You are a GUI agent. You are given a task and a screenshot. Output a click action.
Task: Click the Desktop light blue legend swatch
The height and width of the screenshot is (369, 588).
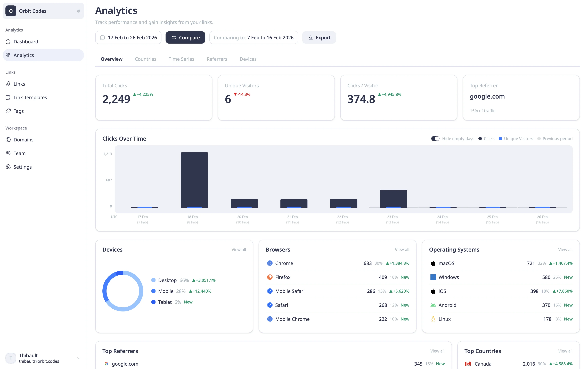point(153,280)
